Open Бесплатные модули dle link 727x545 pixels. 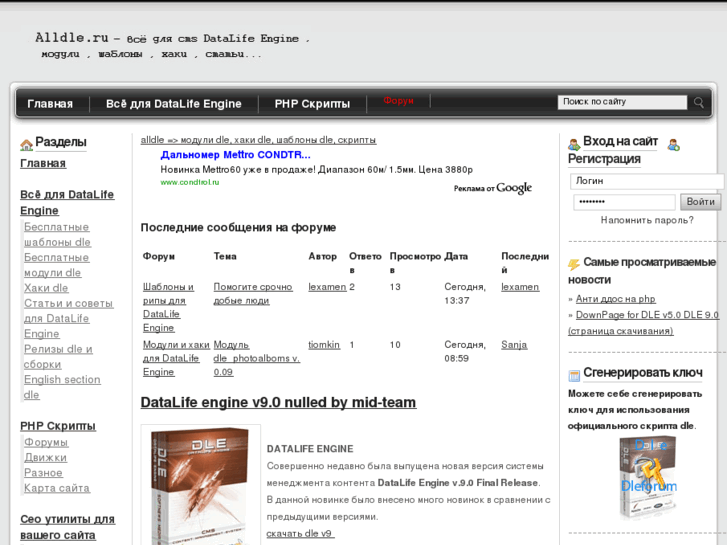coord(57,265)
